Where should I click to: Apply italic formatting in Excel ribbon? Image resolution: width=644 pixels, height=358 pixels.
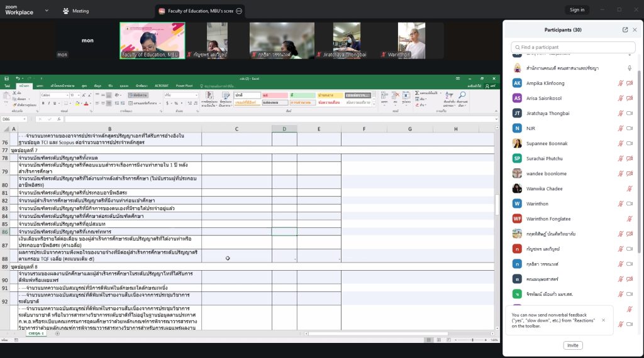pyautogui.click(x=49, y=104)
